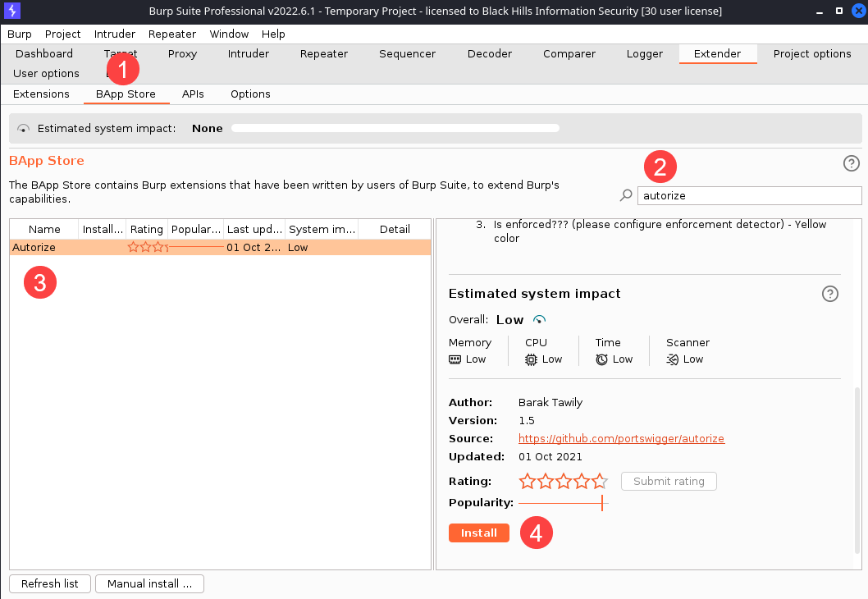Install the Autorize extension
The width and height of the screenshot is (868, 599).
point(478,533)
